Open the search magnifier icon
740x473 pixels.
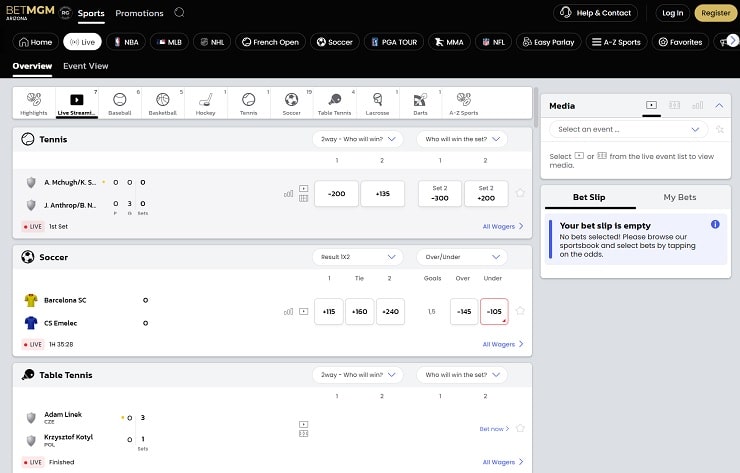(x=179, y=13)
